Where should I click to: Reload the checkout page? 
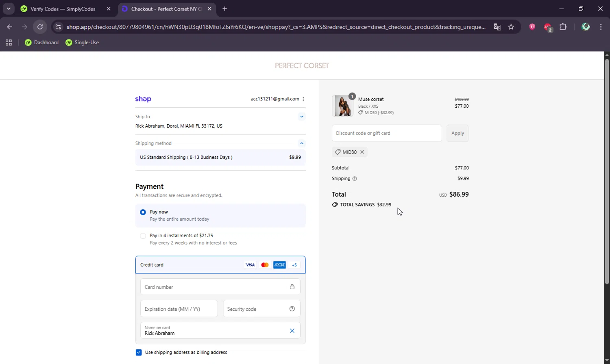click(40, 27)
